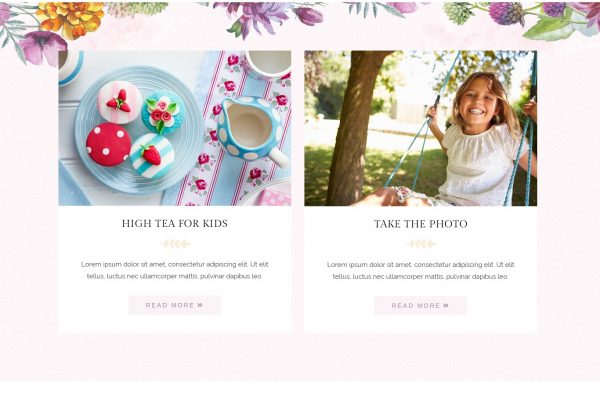
Task: Click lorem ipsum text under High Tea
Action: 175,270
